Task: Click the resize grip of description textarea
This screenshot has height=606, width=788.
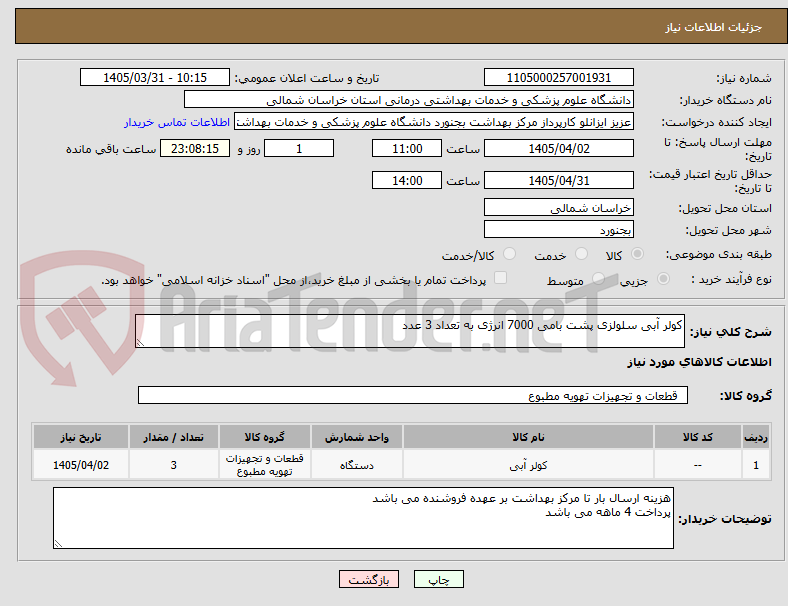Action: point(140,343)
